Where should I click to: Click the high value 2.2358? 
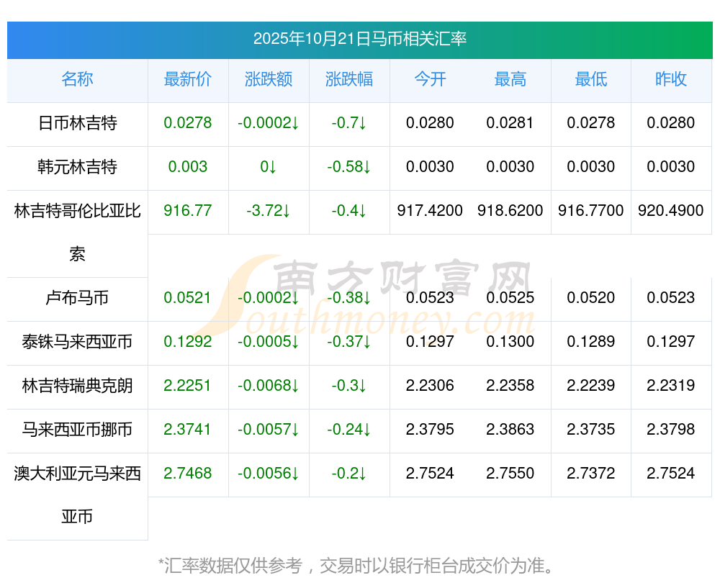(x=510, y=386)
